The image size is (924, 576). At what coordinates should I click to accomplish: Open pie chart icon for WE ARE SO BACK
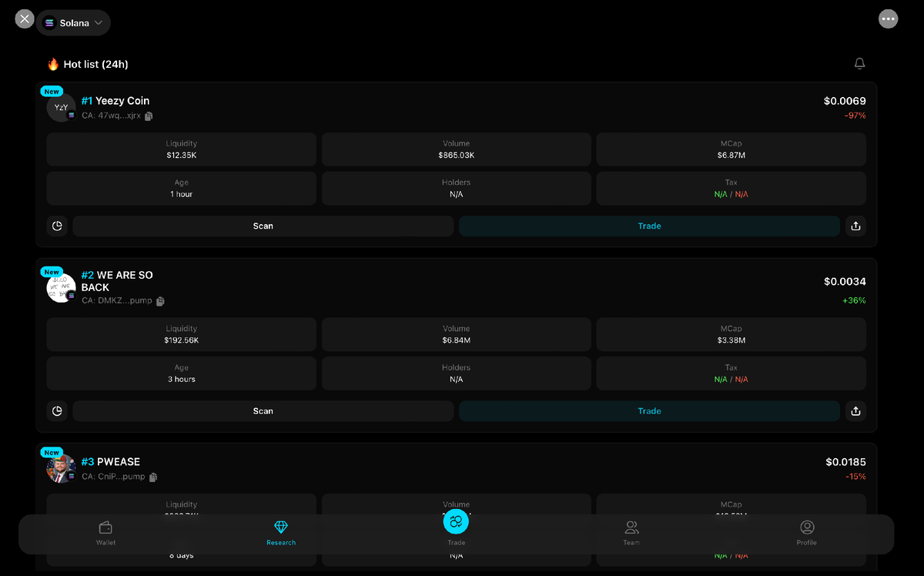point(57,410)
